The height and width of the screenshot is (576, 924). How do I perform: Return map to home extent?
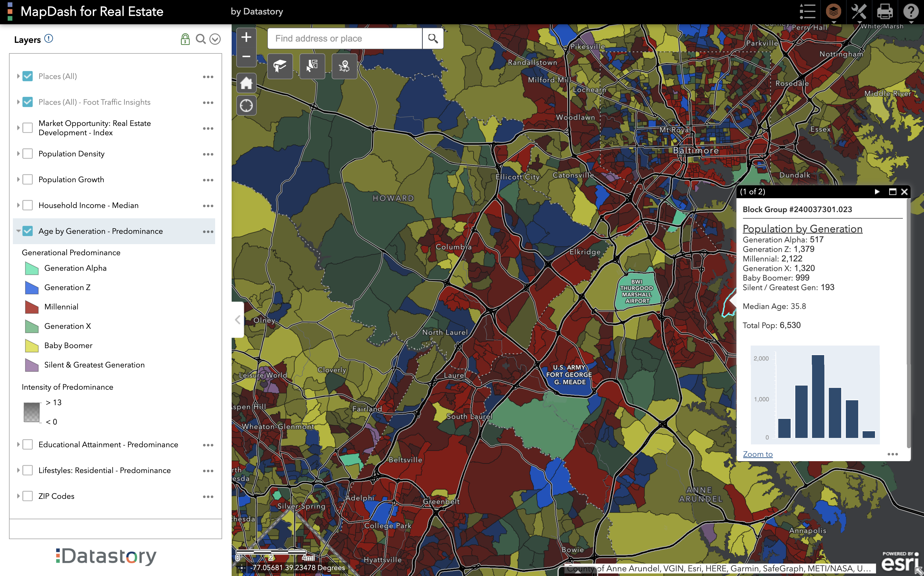click(x=246, y=83)
